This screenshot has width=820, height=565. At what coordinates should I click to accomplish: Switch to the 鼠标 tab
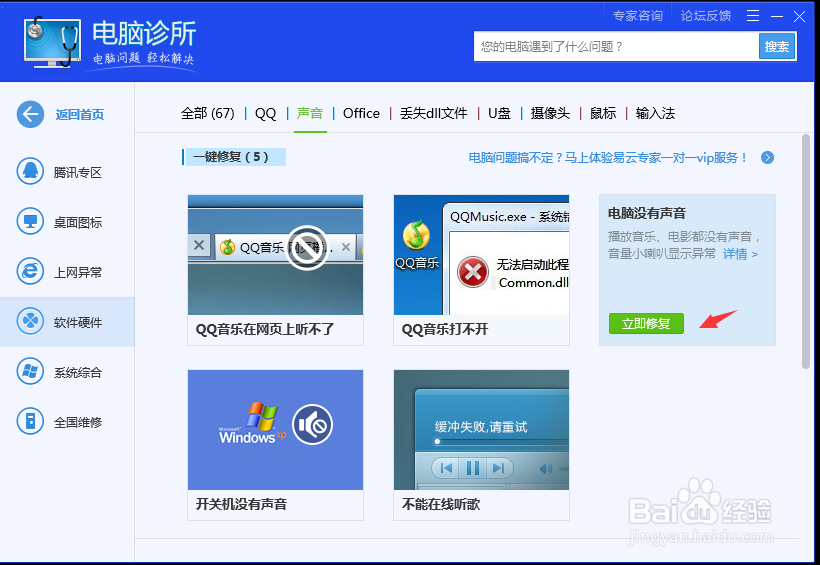603,113
